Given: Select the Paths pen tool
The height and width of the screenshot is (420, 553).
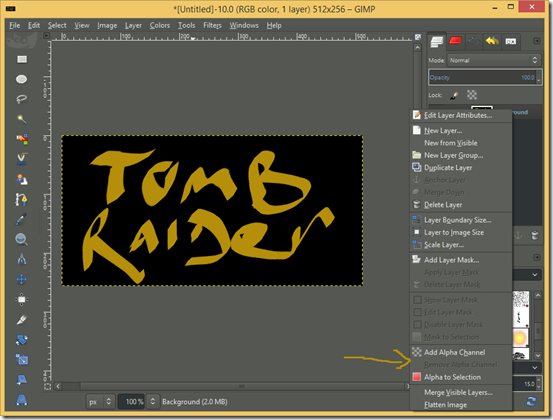Looking at the screenshot, I should [21, 199].
